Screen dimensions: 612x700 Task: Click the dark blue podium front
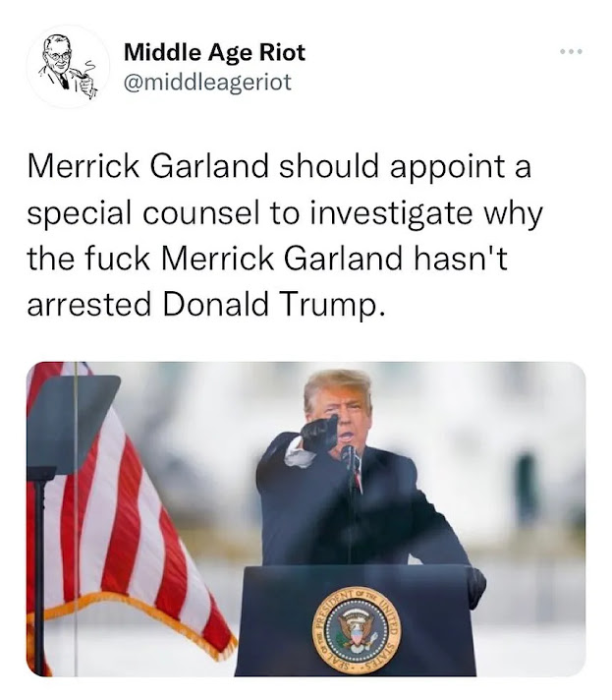pyautogui.click(x=356, y=620)
